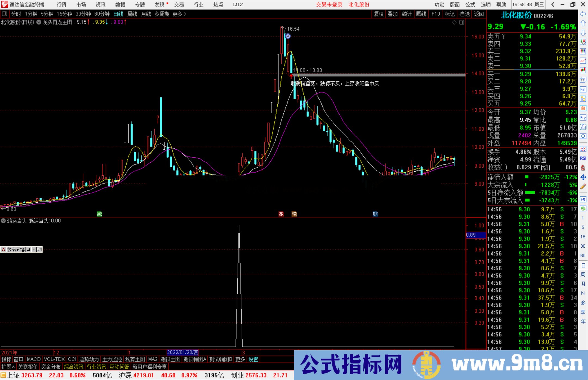The height and width of the screenshot is (380, 588).
Task: Switch sidebar period to 60 minutes
Action: (x=583, y=256)
